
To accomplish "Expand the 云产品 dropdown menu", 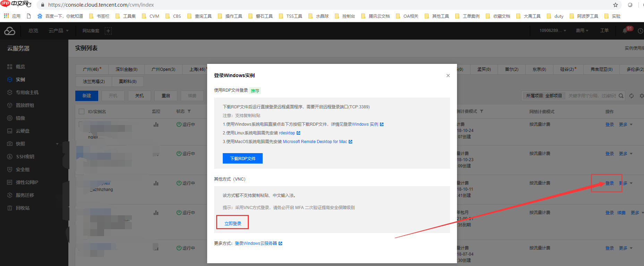I will click(59, 31).
